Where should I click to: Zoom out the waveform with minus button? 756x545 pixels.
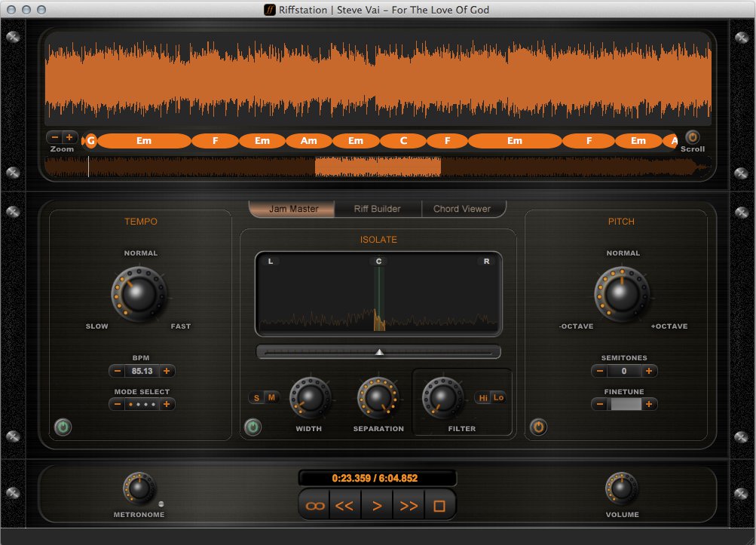[x=55, y=137]
